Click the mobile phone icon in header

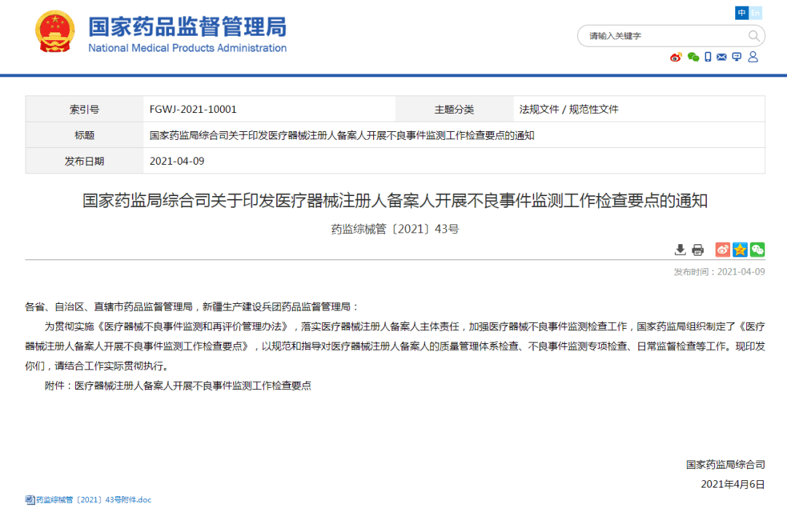(x=708, y=57)
